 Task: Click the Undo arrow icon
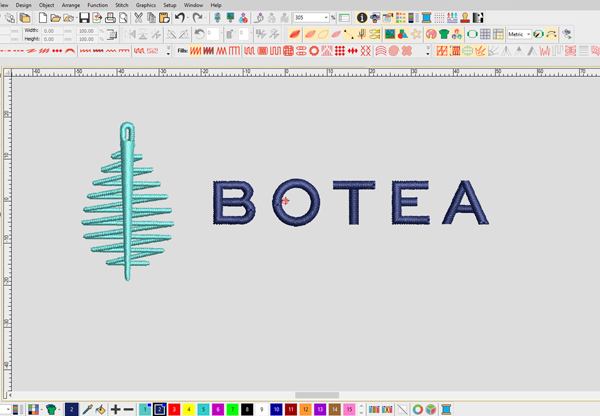click(x=179, y=18)
